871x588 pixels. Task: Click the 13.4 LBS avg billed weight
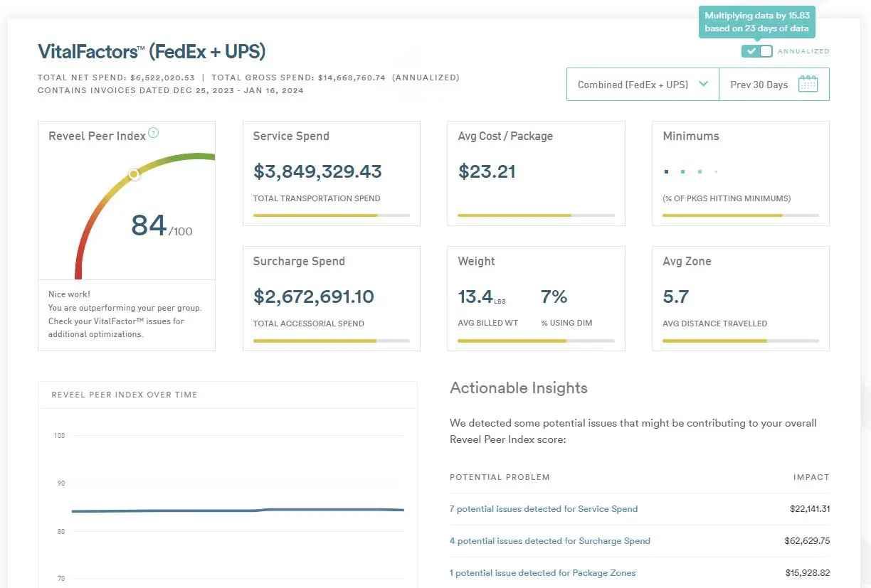[x=482, y=296]
